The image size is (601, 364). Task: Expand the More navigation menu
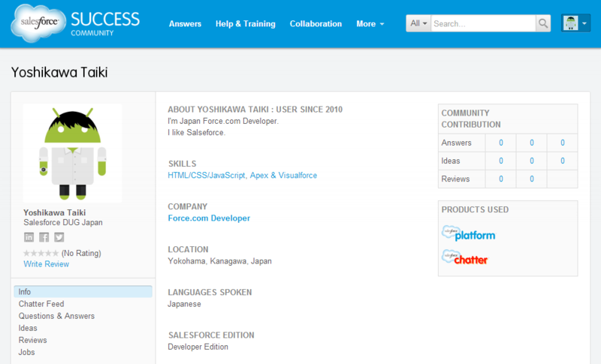pyautogui.click(x=370, y=24)
